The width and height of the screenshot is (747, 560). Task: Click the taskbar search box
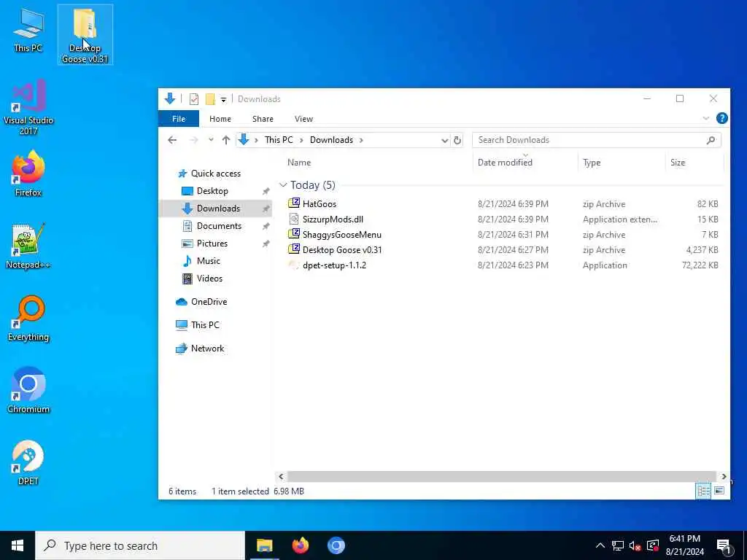[x=140, y=545]
